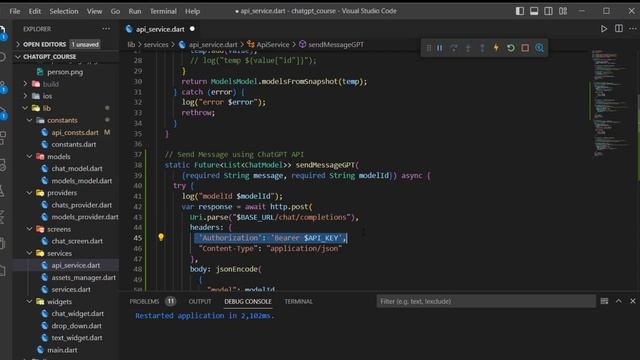The height and width of the screenshot is (360, 640).
Task: Click sendMessageGPT in the breadcrumb
Action: pos(336,44)
